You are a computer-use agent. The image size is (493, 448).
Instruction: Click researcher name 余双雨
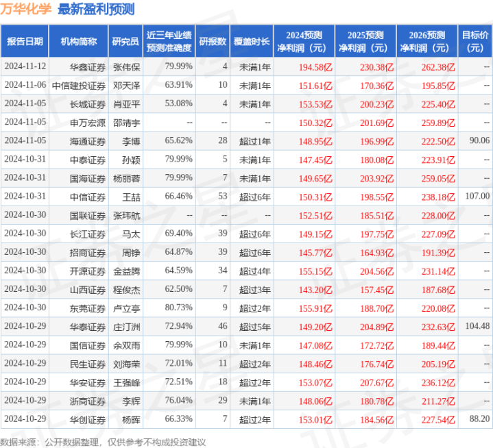pyautogui.click(x=126, y=345)
